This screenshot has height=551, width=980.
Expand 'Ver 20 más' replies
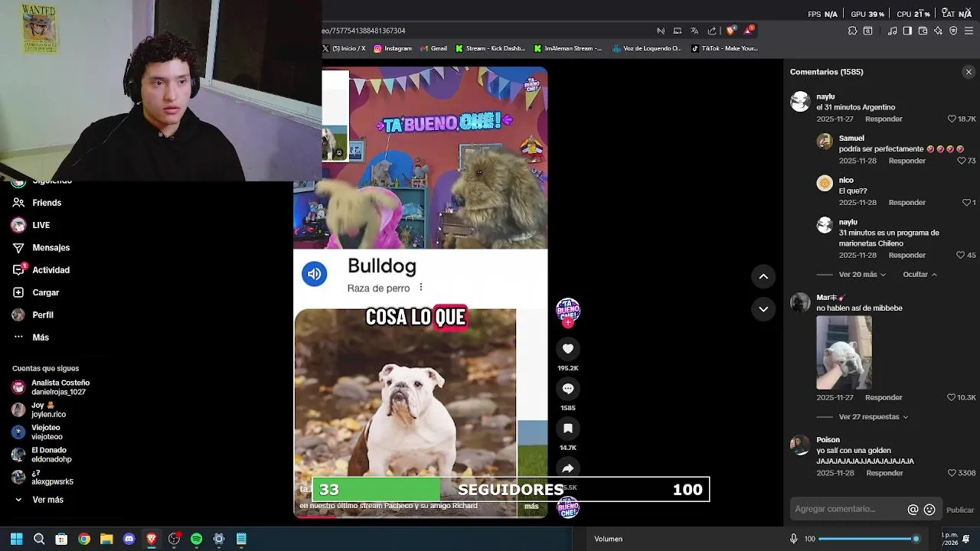tap(862, 275)
